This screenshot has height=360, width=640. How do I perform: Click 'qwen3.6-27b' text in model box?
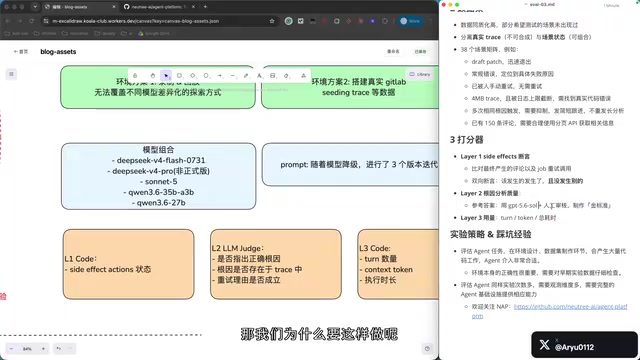pos(159,203)
